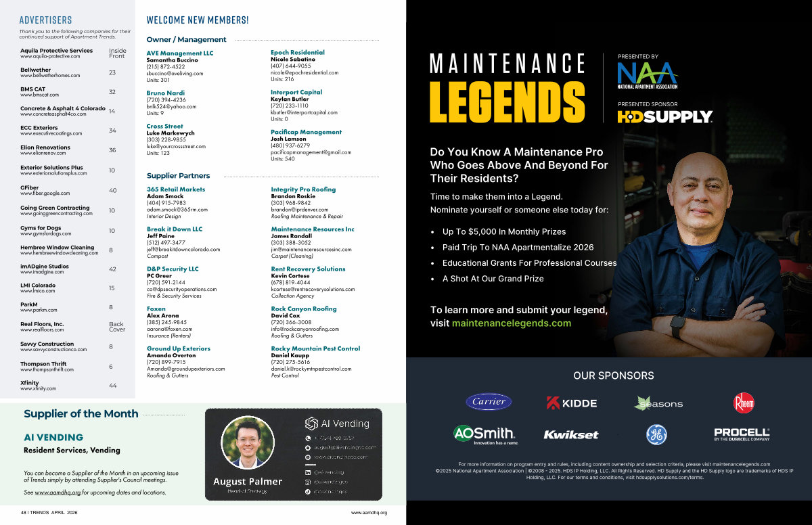The width and height of the screenshot is (812, 525).
Task: Click the AI Vending knot logo
Action: (311, 424)
